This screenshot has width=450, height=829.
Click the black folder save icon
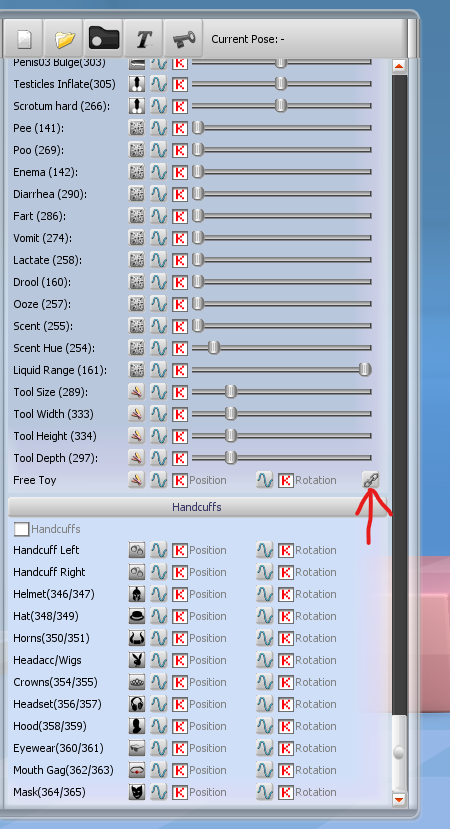click(104, 39)
